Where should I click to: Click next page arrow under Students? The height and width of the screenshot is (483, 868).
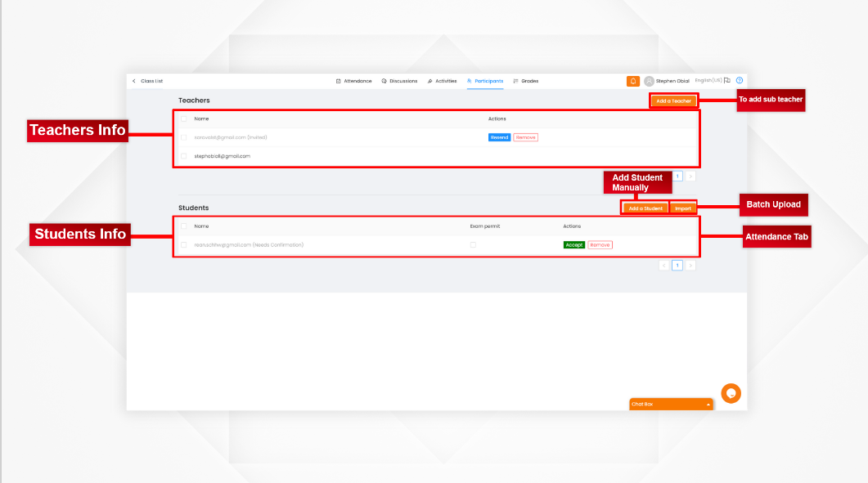point(690,265)
